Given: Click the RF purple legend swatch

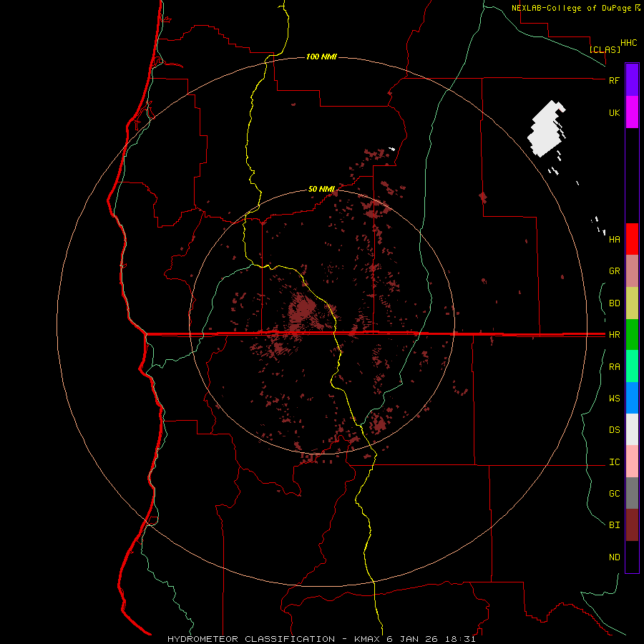Looking at the screenshot, I should coord(632,80).
